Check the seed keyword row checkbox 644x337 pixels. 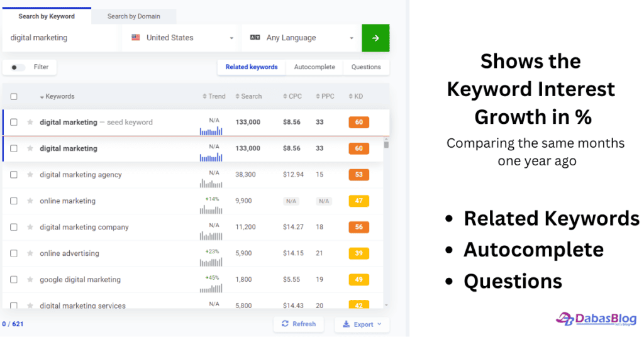tap(14, 122)
